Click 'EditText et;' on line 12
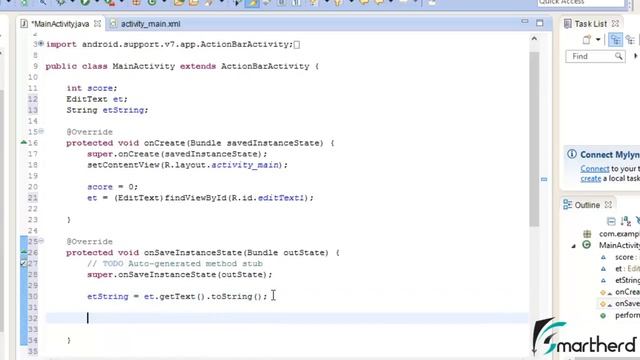The width and height of the screenshot is (640, 360). [97, 99]
